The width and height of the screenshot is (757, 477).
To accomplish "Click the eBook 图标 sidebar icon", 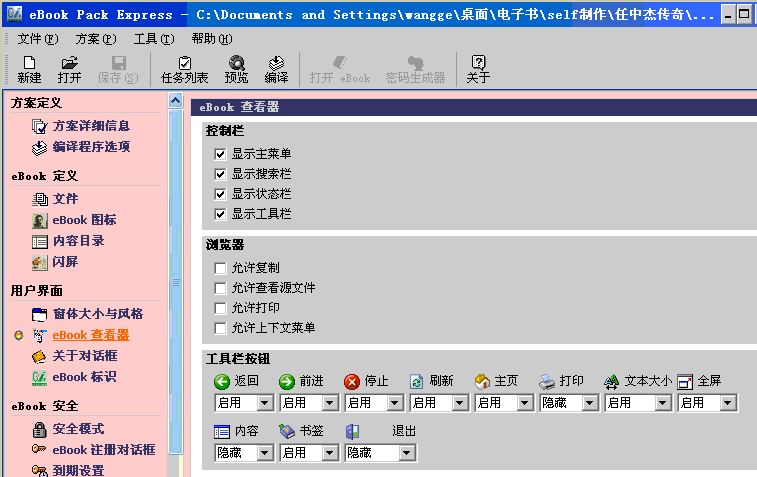I will point(40,220).
